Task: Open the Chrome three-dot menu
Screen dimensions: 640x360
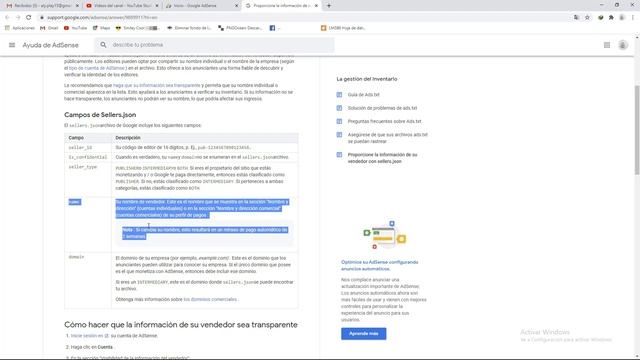Action: click(633, 18)
